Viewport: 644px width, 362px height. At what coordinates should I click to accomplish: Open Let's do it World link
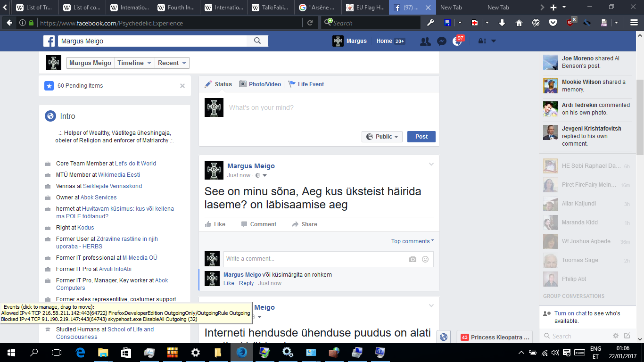click(135, 164)
